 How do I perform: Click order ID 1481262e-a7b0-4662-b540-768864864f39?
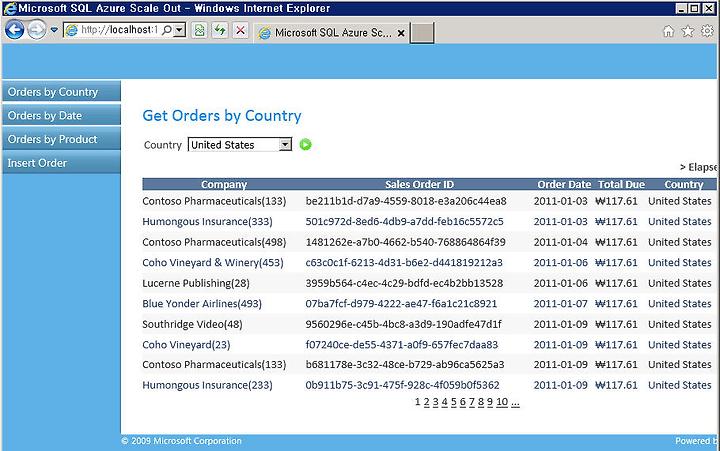point(405,242)
